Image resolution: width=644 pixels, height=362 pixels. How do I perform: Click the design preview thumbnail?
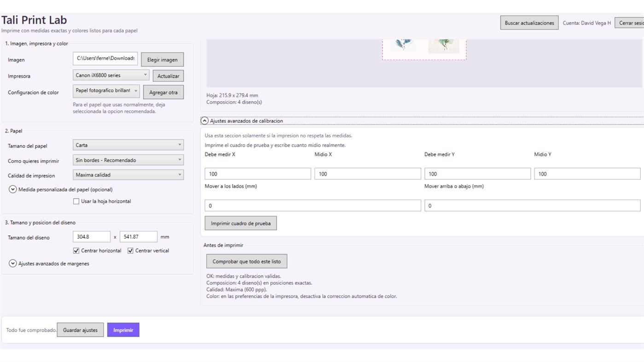424,49
